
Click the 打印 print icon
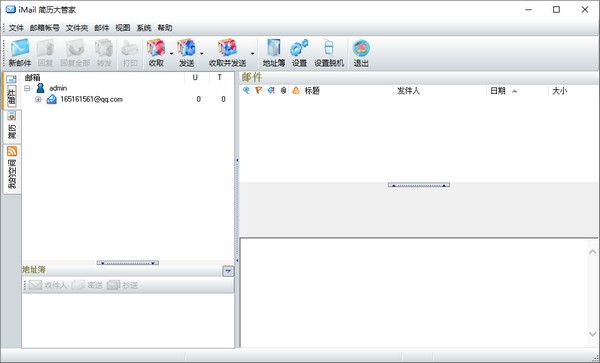tap(130, 53)
